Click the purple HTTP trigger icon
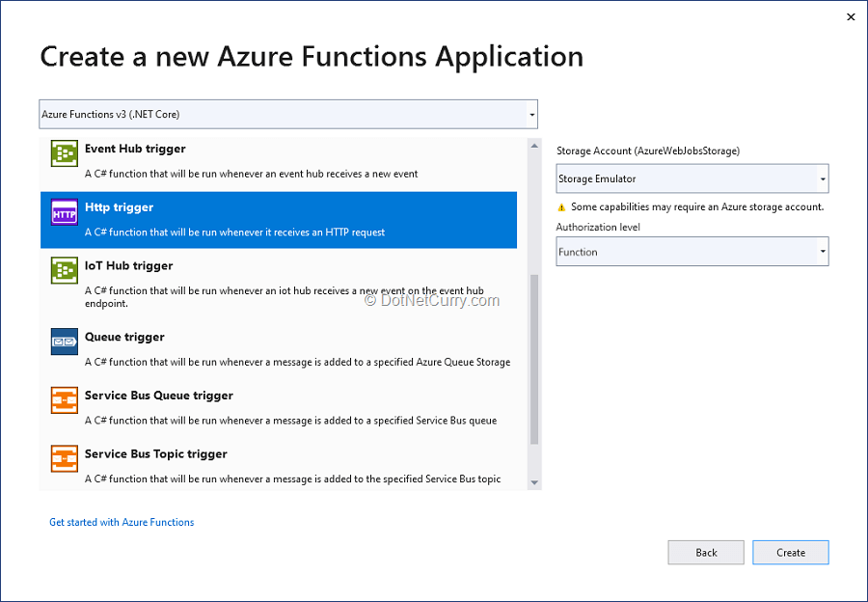 pos(65,211)
